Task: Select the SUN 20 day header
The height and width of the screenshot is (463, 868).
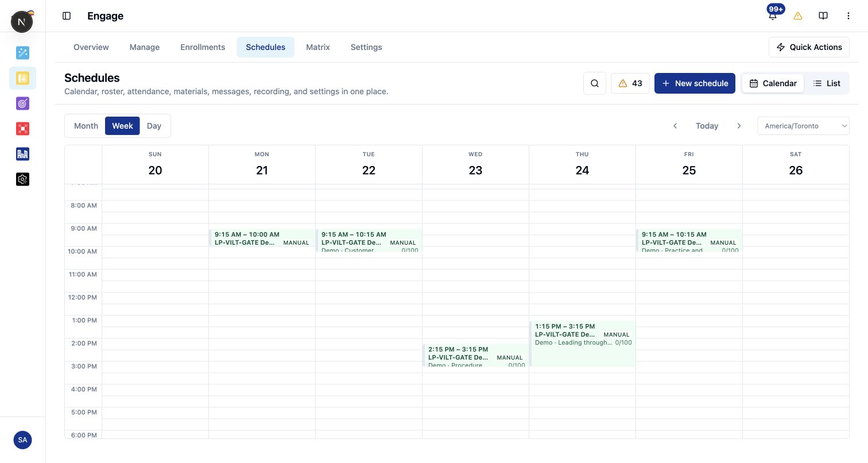Action: (x=155, y=164)
